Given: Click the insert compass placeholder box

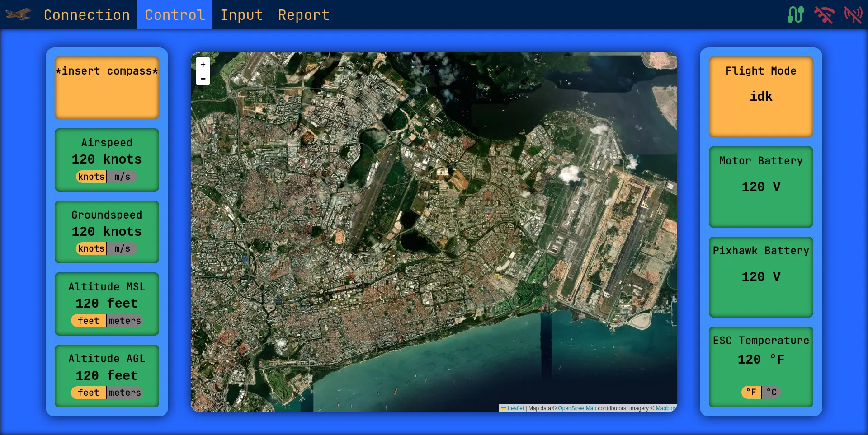Looking at the screenshot, I should [x=107, y=88].
